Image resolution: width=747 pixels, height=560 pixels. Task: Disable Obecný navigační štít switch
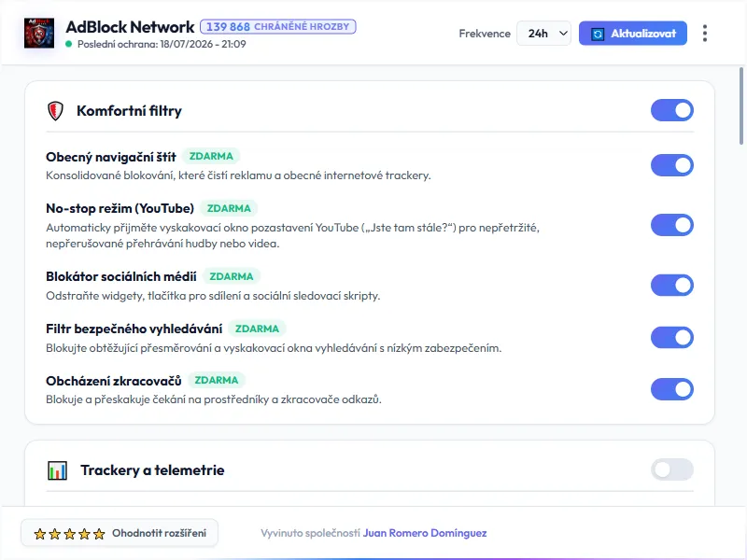pyautogui.click(x=672, y=165)
